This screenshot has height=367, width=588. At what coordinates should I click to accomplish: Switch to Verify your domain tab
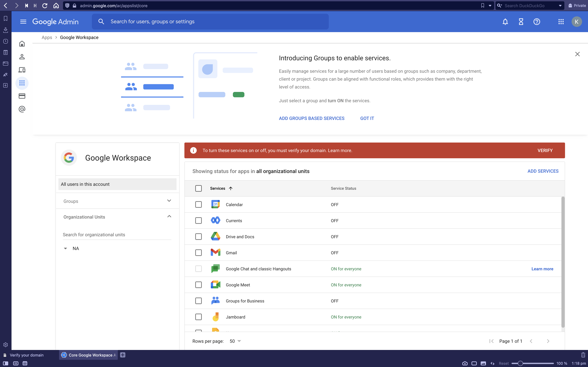(x=27, y=355)
